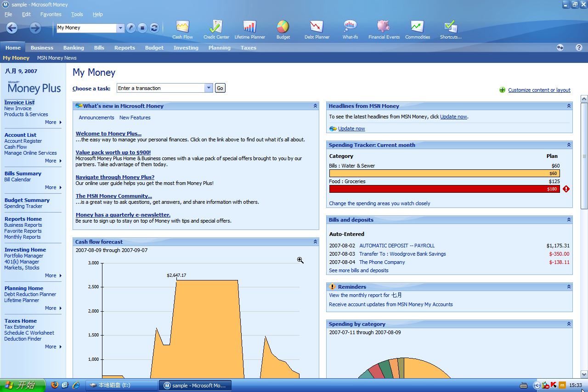This screenshot has height=392, width=588.
Task: Click Customize content or layout
Action: click(539, 90)
